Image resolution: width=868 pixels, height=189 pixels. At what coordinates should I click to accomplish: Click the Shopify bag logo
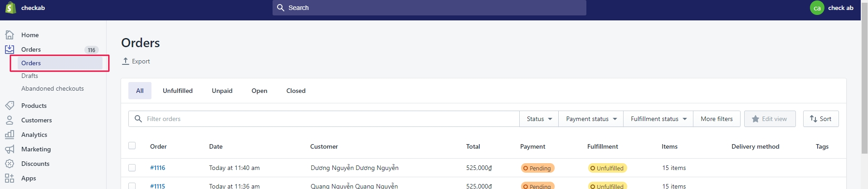click(x=10, y=8)
